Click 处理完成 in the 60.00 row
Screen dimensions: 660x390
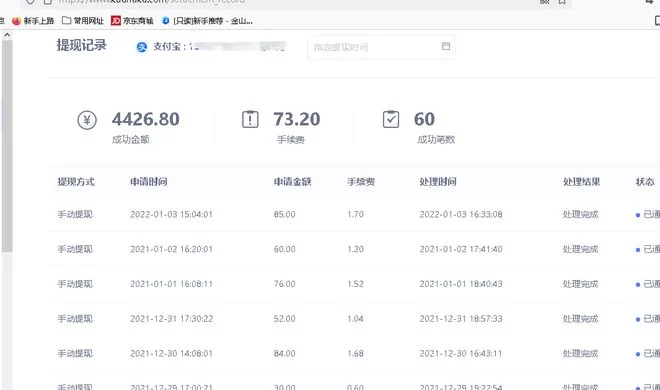coord(580,249)
